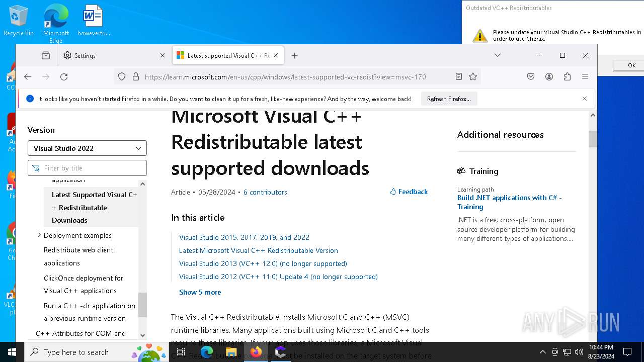The height and width of the screenshot is (362, 644).
Task: Open the tracking protection shield icon
Action: coord(122,77)
